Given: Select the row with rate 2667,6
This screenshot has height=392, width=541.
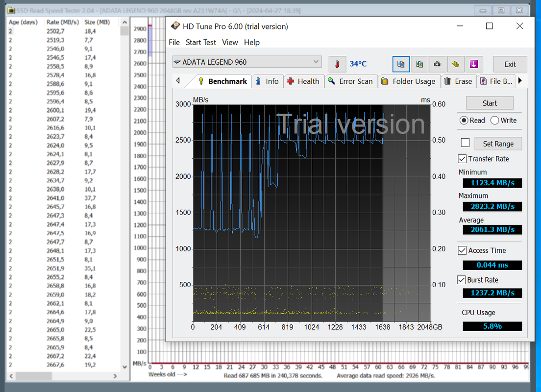Looking at the screenshot, I should [64, 365].
